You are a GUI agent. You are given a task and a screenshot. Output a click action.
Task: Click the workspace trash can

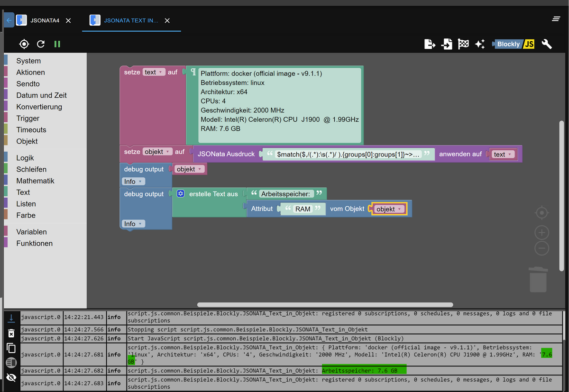(538, 279)
